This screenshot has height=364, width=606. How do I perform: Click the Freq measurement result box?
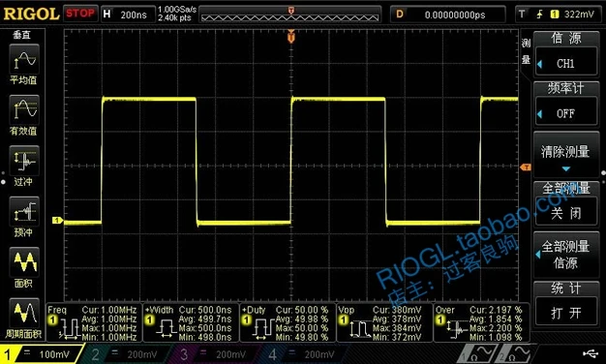93,323
